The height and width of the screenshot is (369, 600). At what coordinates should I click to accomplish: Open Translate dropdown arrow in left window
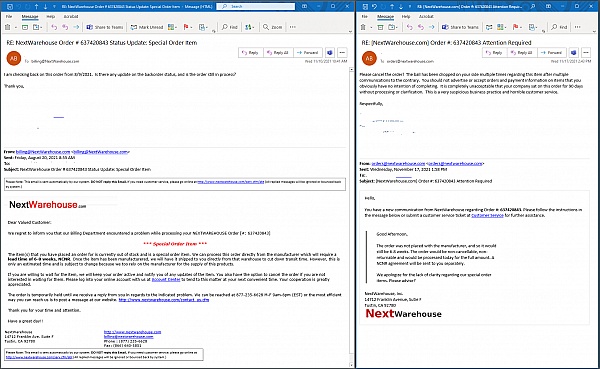pos(253,27)
